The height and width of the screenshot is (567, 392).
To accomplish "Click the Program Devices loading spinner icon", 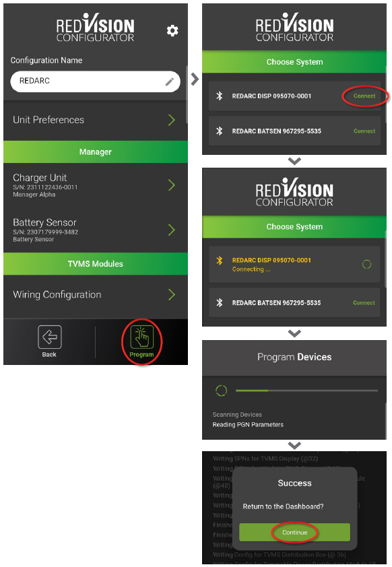I will [222, 391].
